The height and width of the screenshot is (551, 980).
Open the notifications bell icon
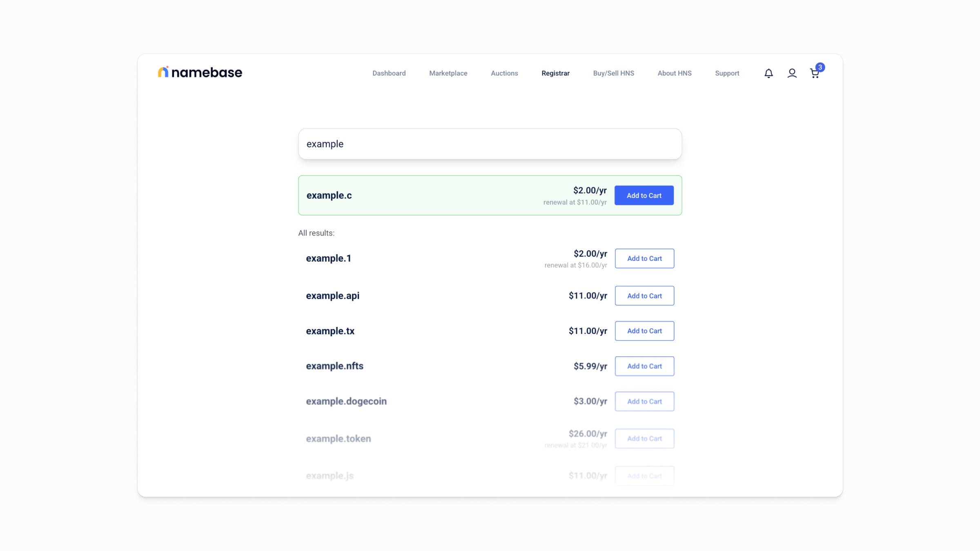pyautogui.click(x=768, y=73)
